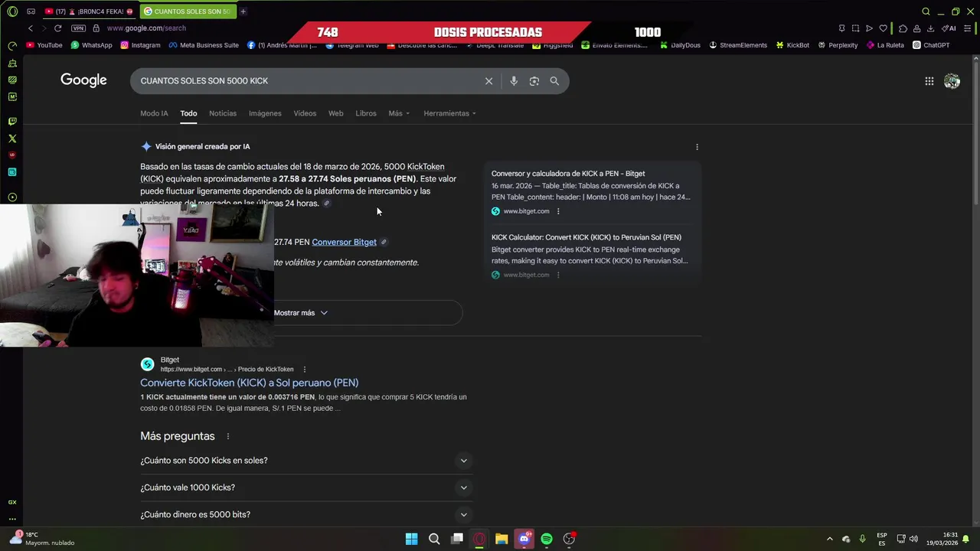Open AI overview three-dots menu
The height and width of the screenshot is (551, 980).
point(697,147)
